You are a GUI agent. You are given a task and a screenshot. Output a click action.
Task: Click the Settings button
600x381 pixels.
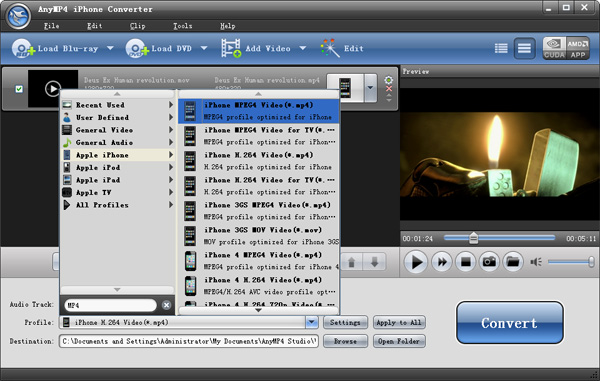click(345, 322)
